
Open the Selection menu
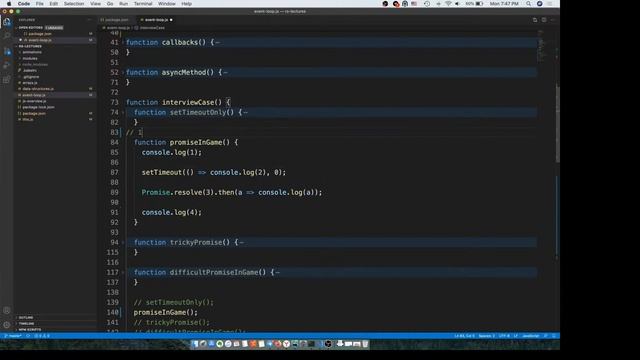[x=74, y=4]
